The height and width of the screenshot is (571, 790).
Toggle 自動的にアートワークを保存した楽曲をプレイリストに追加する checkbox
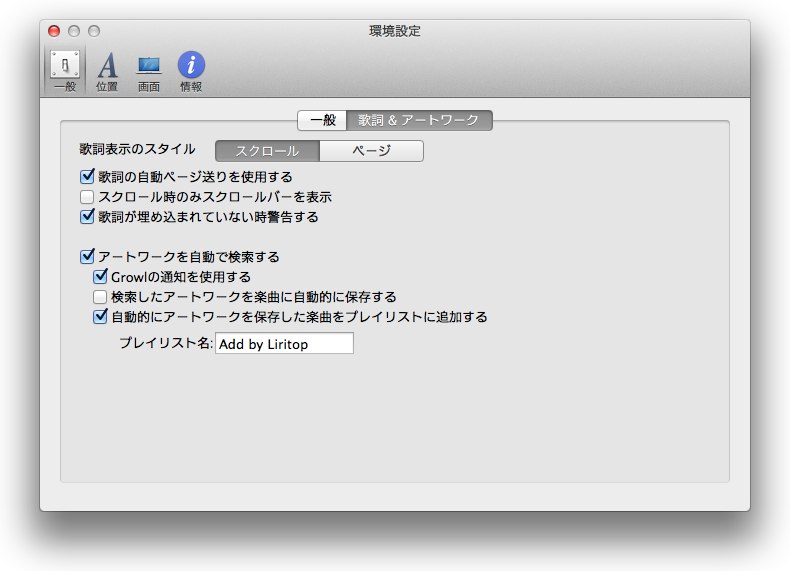tap(100, 316)
